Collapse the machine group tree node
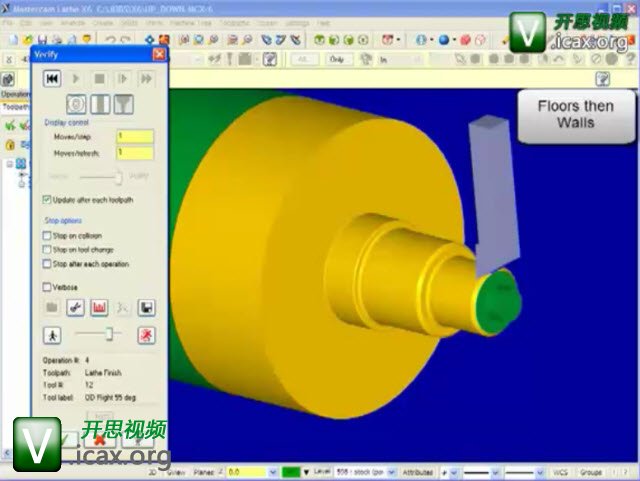640x481 pixels. tap(9, 164)
